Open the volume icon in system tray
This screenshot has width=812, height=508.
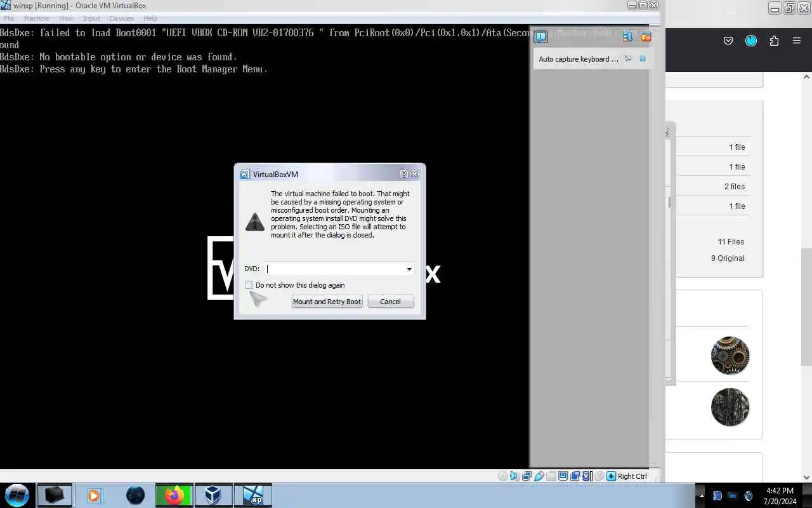click(748, 496)
